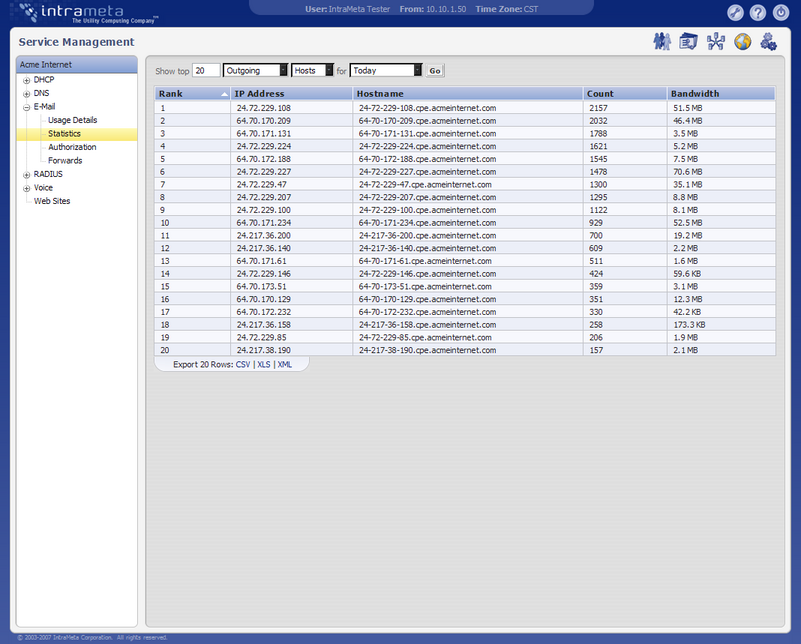This screenshot has width=801, height=644.
Task: Click the RADIUS tree label
Action: (48, 174)
